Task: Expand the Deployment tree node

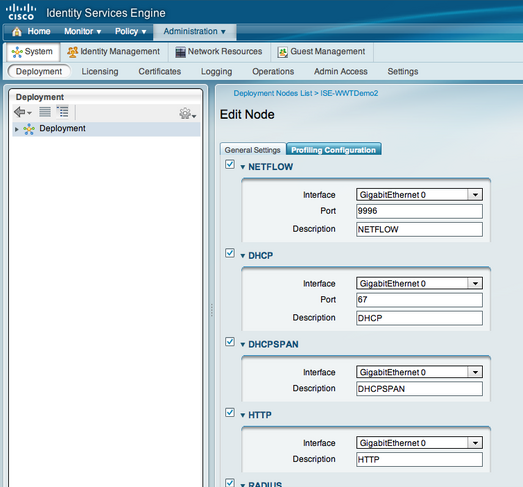Action: 16,129
